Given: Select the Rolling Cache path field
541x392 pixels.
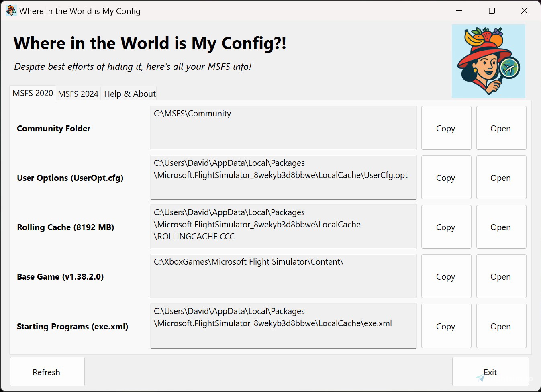Looking at the screenshot, I should (283, 227).
